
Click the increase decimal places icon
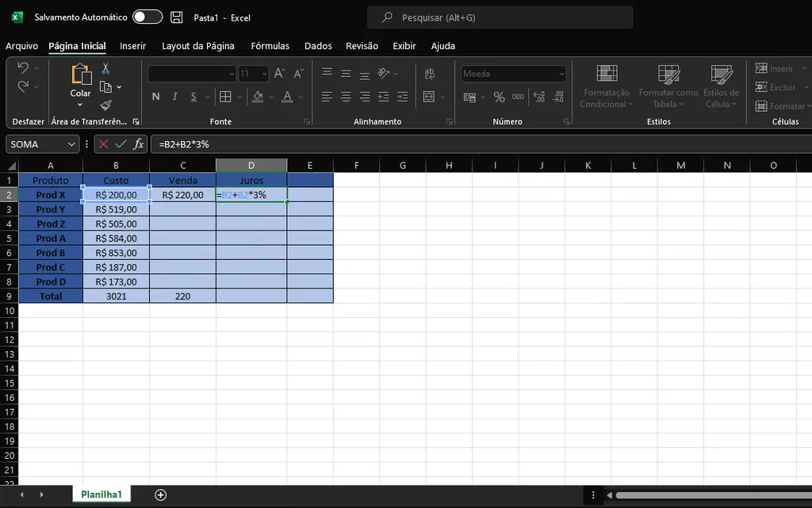pyautogui.click(x=539, y=97)
